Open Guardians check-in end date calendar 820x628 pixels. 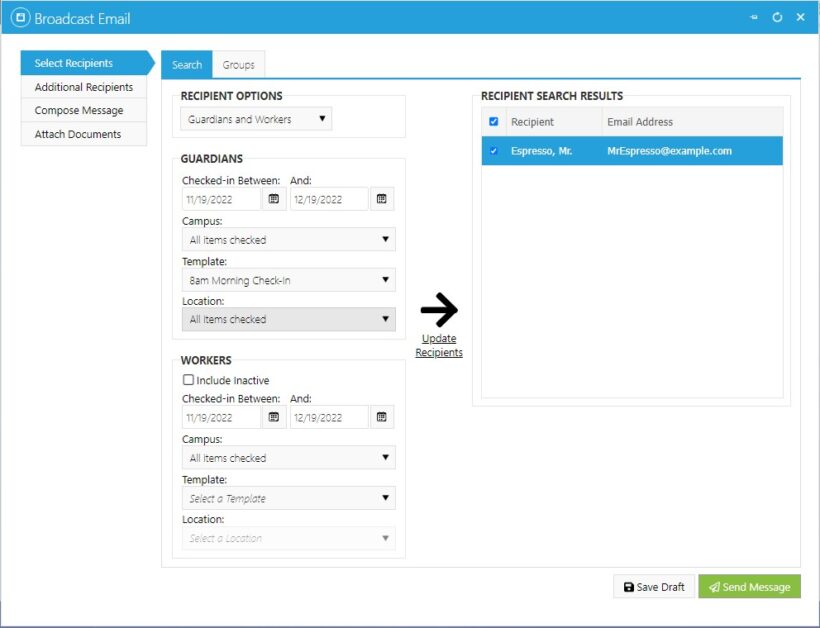(381, 199)
